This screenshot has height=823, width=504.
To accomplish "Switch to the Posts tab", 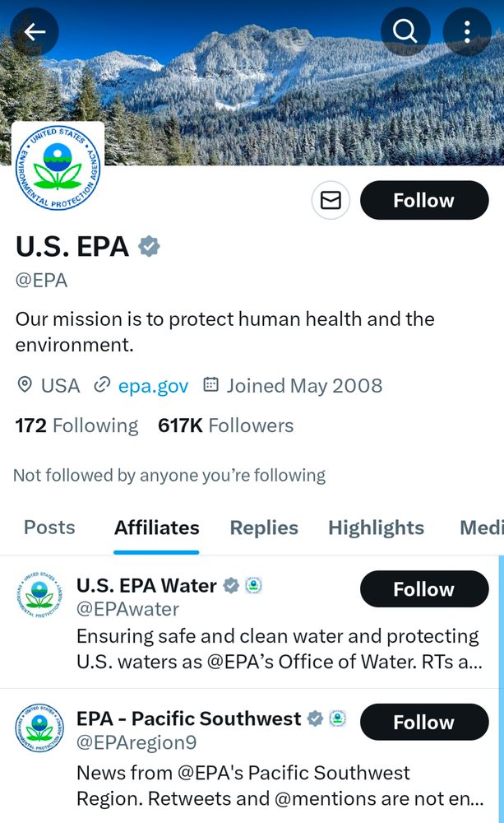I will (49, 528).
